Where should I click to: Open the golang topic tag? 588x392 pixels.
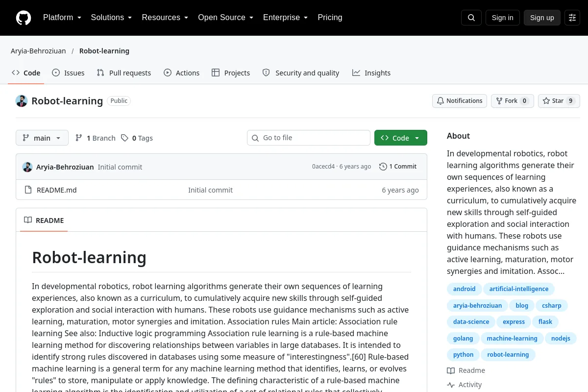click(x=463, y=339)
